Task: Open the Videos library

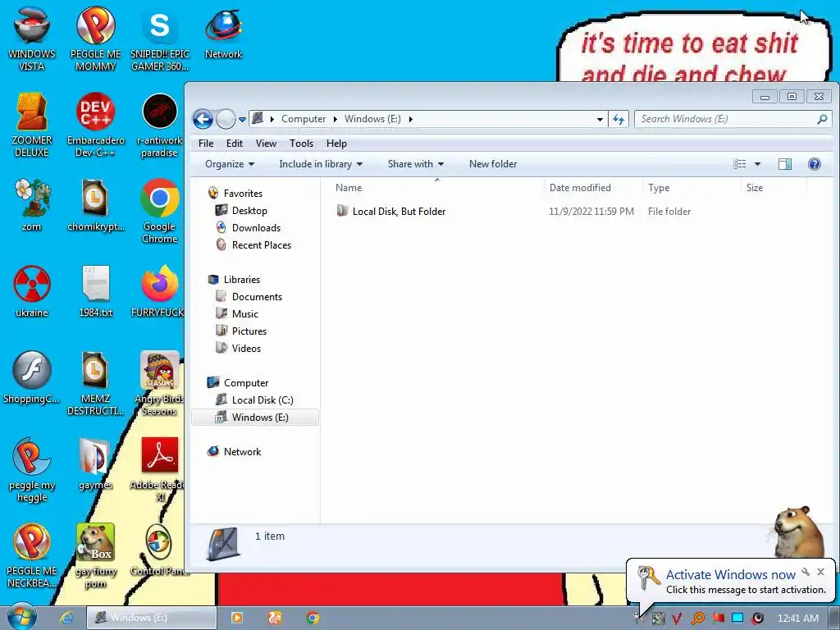Action: tap(246, 348)
